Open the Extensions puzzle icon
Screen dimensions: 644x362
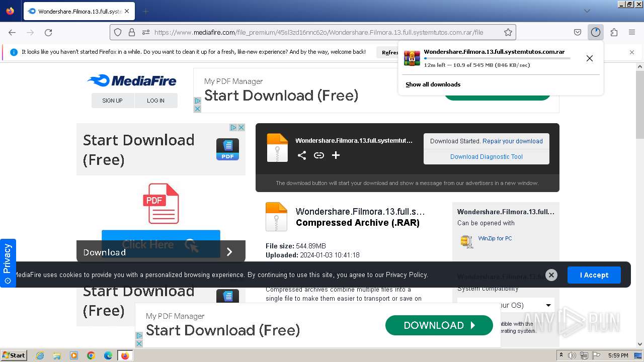[x=614, y=32]
